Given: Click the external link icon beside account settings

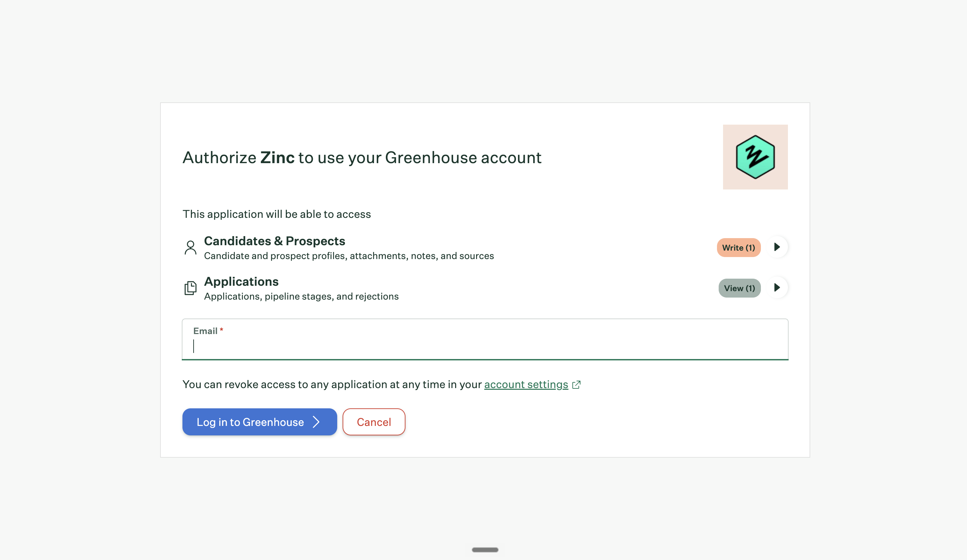Looking at the screenshot, I should [x=576, y=384].
